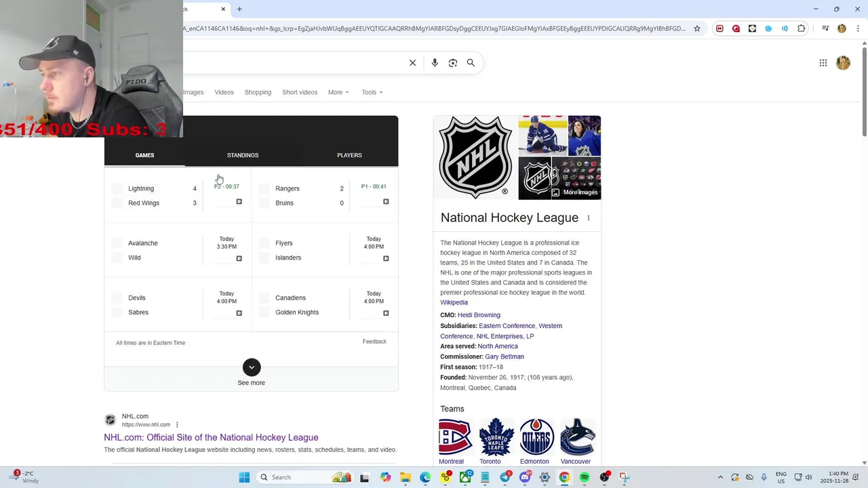Expand the More search filters dropdown
868x488 pixels.
[338, 92]
